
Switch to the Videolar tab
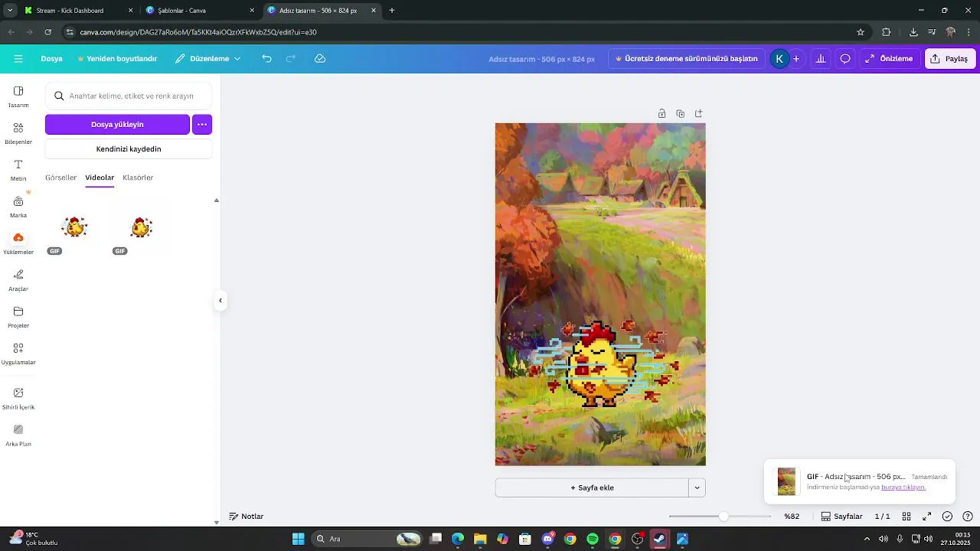[100, 178]
